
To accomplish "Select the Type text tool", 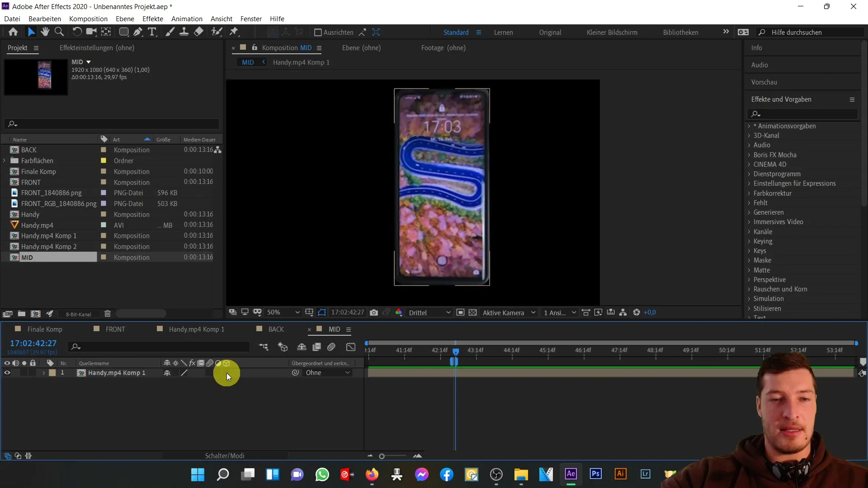I will pyautogui.click(x=152, y=32).
